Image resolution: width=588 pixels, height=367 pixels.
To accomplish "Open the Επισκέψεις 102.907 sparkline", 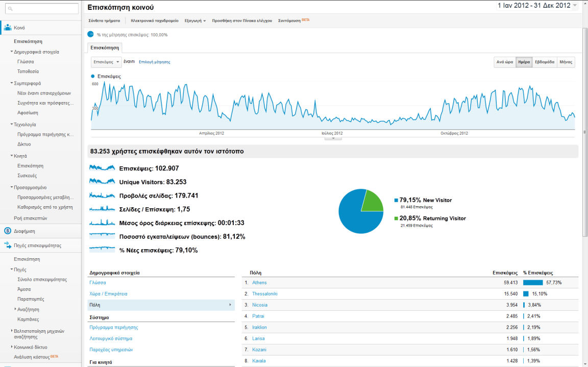I will pos(102,168).
